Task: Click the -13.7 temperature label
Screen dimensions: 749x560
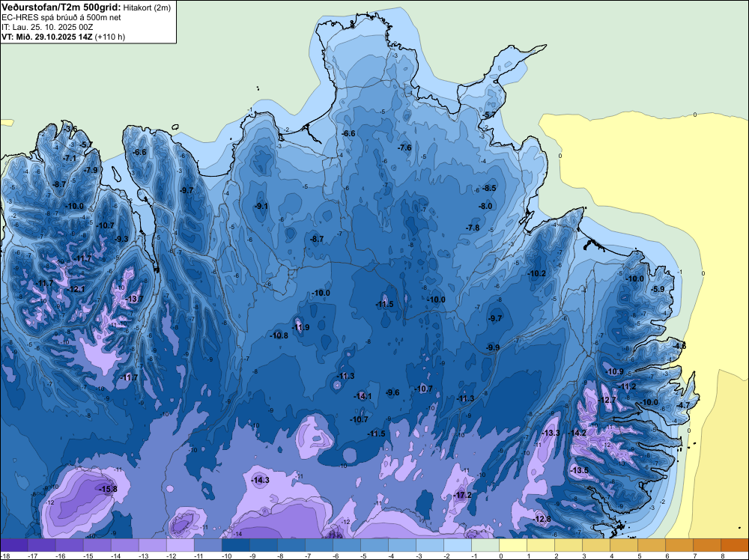Action: point(134,299)
